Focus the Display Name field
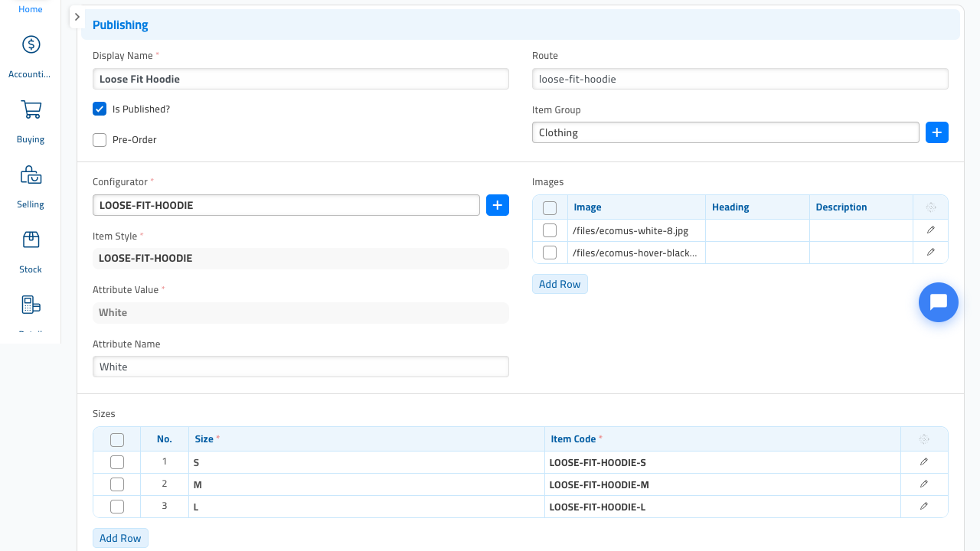 [301, 79]
